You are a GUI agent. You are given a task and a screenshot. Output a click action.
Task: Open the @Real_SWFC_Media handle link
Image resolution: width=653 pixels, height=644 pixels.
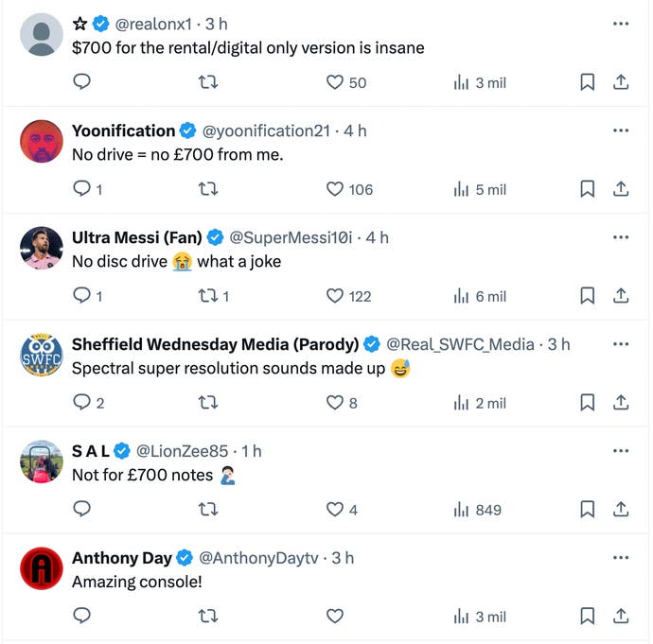(460, 344)
